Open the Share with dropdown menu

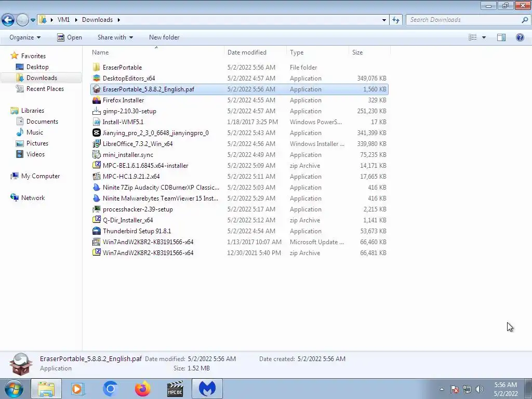(115, 37)
